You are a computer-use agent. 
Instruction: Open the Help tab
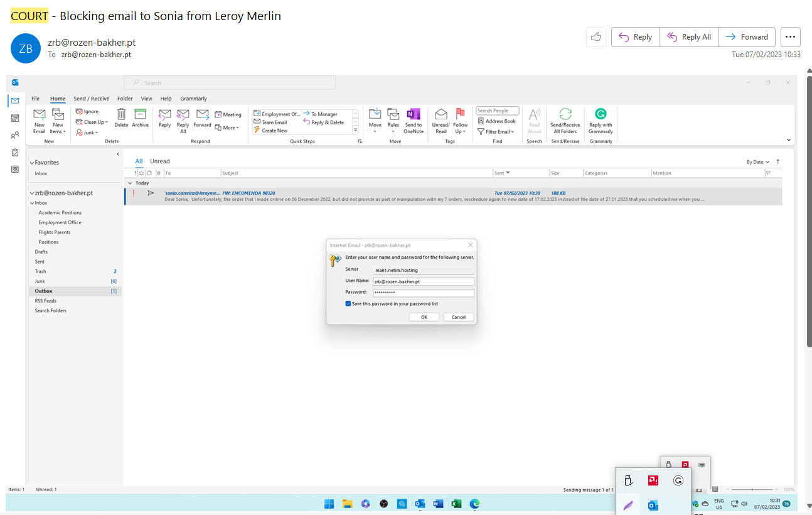[166, 99]
